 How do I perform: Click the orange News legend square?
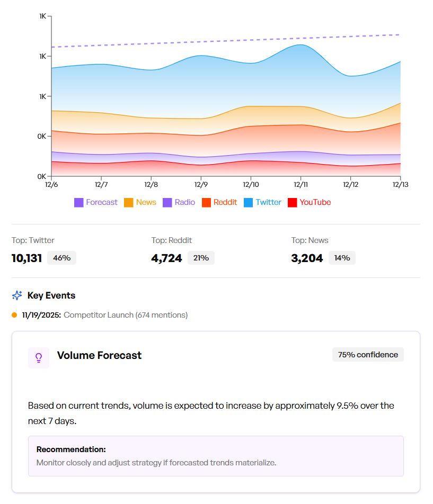point(129,202)
